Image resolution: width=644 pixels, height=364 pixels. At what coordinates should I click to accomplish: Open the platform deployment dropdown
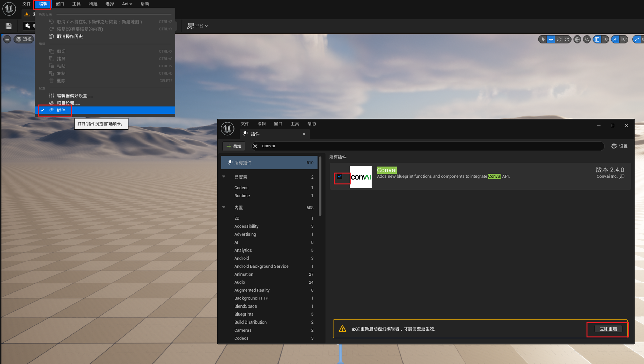pos(198,26)
